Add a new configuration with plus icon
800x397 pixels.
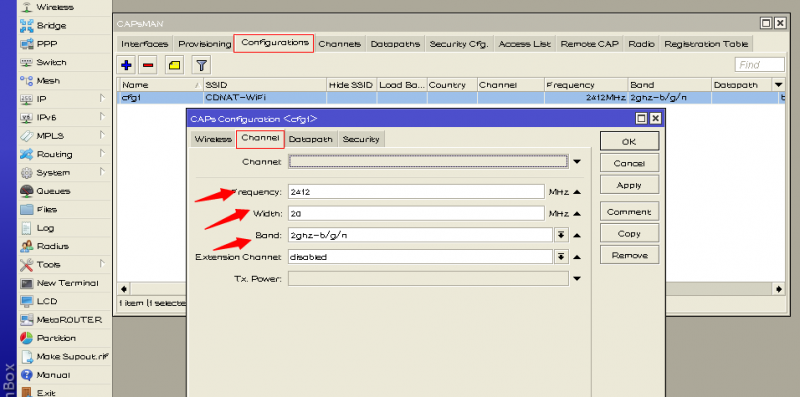[x=126, y=65]
